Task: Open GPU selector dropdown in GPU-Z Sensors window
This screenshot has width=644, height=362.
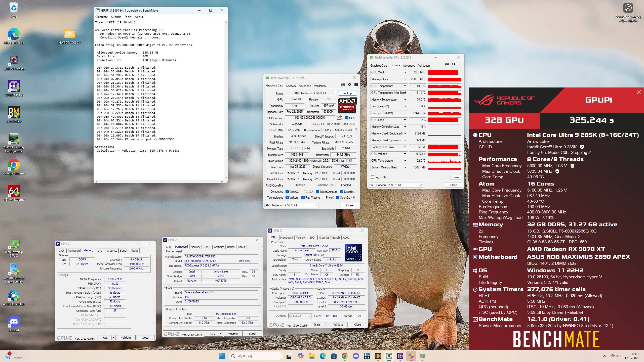Action: coord(395,185)
